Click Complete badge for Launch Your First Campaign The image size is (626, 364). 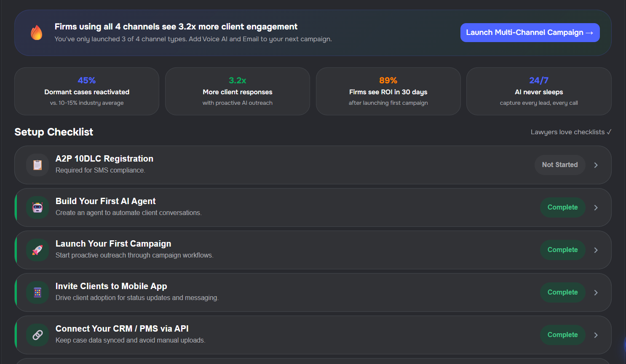pyautogui.click(x=562, y=250)
